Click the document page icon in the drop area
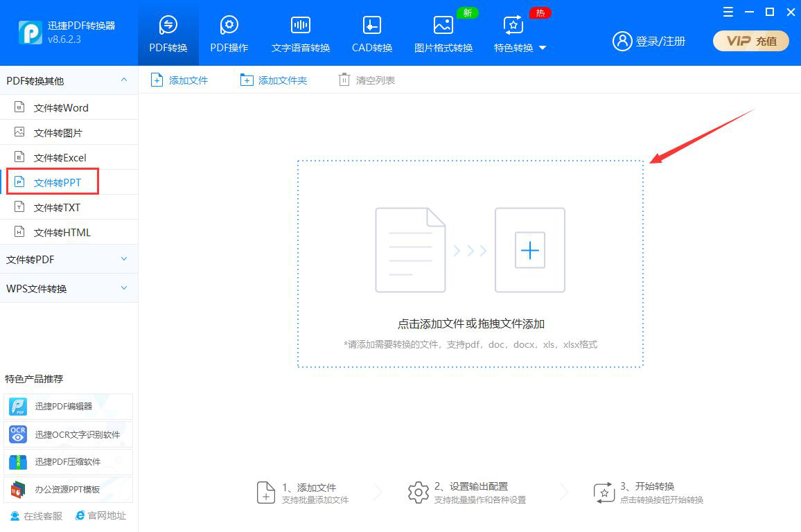The image size is (801, 532). [x=410, y=250]
